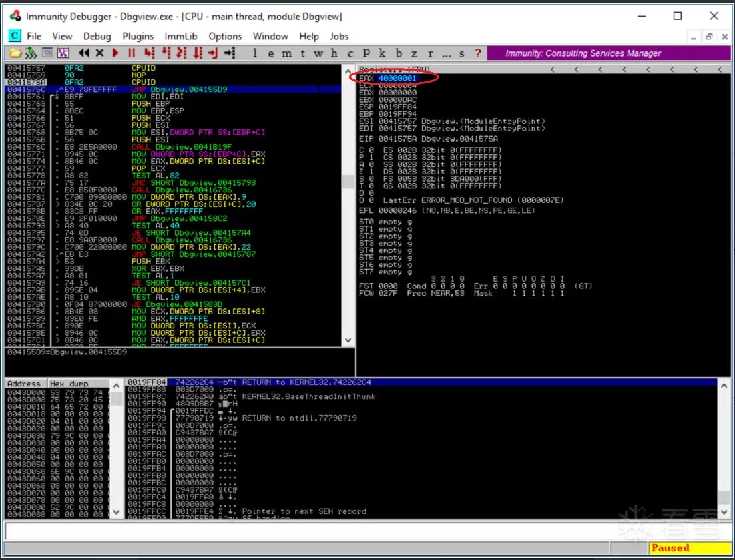Open the ImmLib menu
The width and height of the screenshot is (735, 560).
[x=180, y=36]
